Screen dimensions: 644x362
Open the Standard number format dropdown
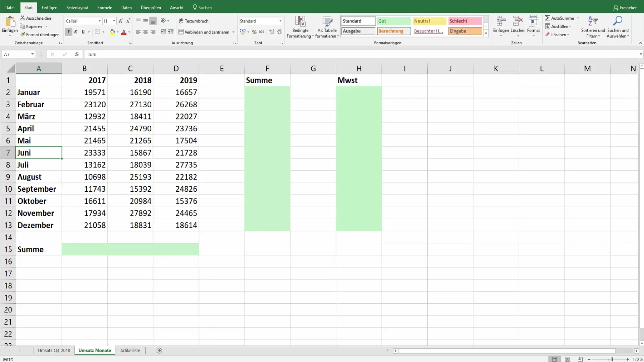(x=280, y=21)
